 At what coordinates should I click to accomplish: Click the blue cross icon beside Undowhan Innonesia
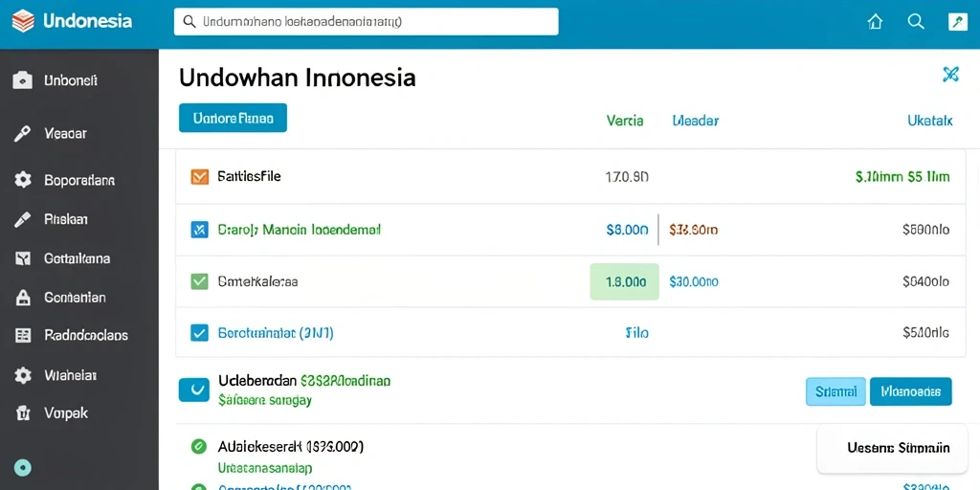(x=950, y=75)
